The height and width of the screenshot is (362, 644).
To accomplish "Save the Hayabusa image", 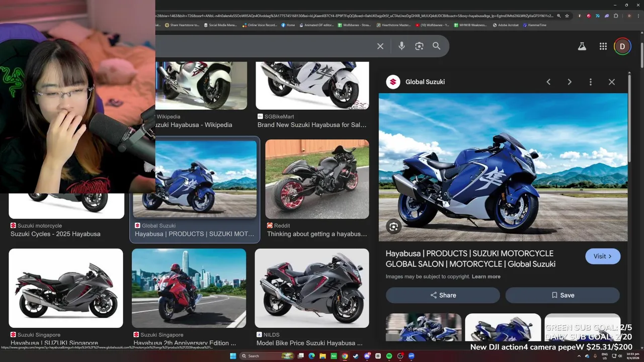I will point(562,295).
